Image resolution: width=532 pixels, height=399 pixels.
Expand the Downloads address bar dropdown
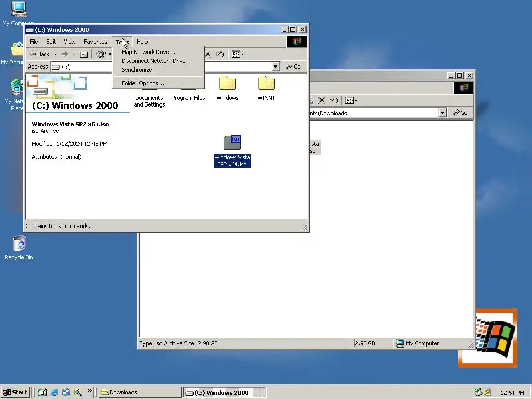click(442, 113)
